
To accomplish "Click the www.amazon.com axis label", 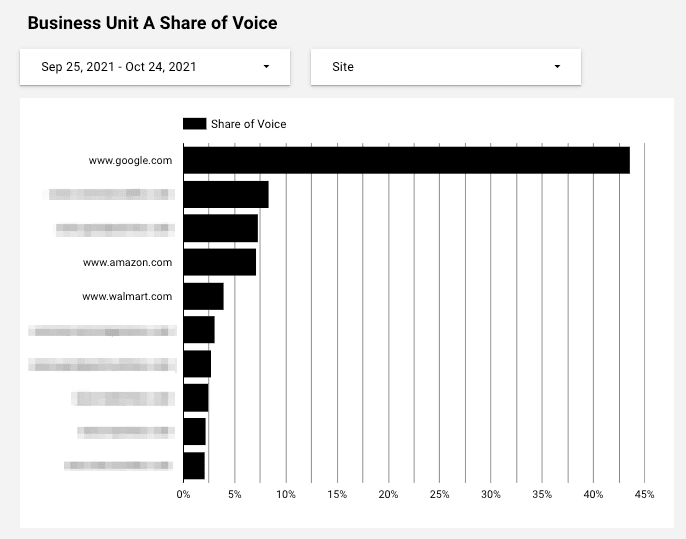I will 127,262.
